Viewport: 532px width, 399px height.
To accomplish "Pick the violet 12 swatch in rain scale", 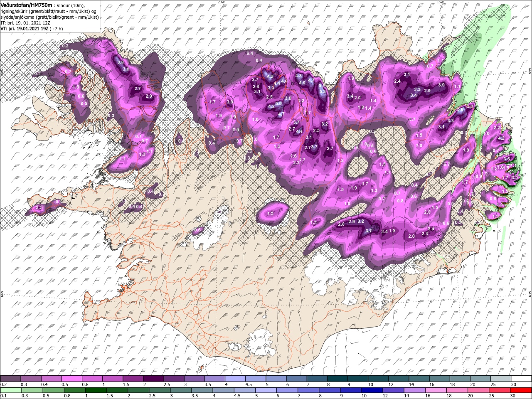I will tap(394, 390).
